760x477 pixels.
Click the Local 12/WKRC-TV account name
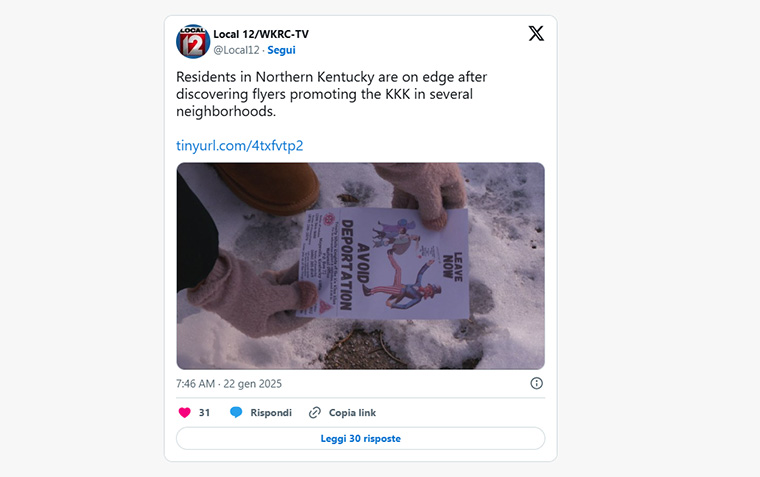point(261,34)
